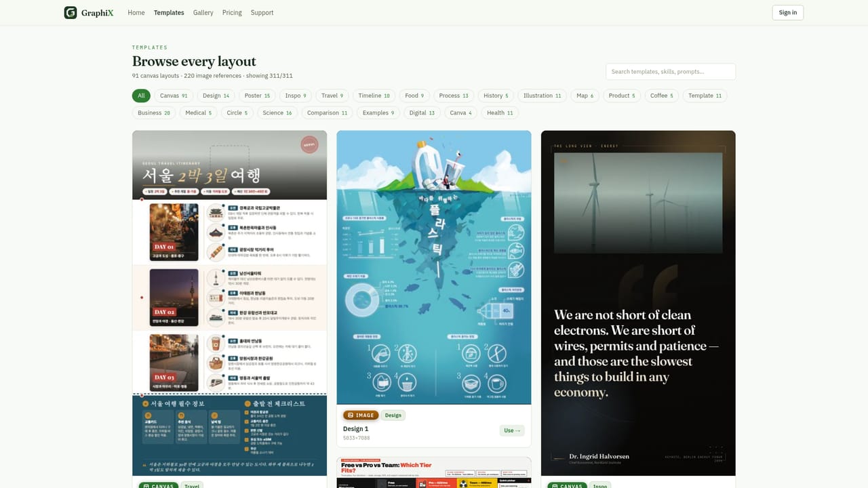Enable the Timeline filter chip
Screen dimensions: 868x488
point(374,96)
